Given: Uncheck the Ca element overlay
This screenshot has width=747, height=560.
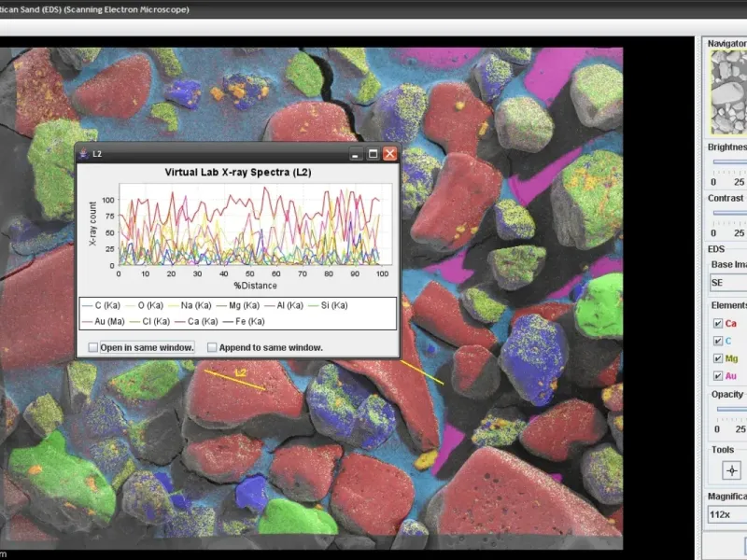Looking at the screenshot, I should click(717, 323).
